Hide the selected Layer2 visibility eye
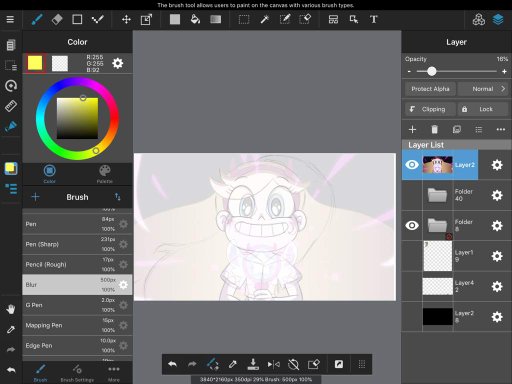This screenshot has width=512, height=384. (412, 165)
